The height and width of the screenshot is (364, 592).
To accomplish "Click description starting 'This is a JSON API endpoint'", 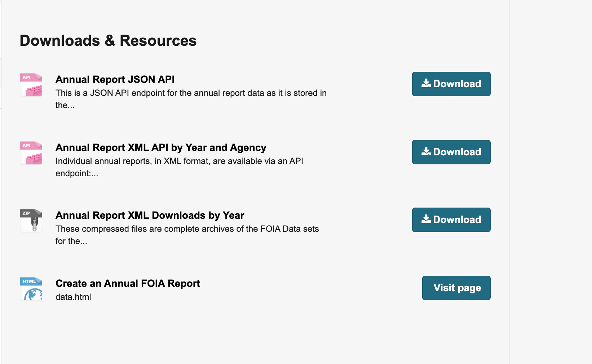I will coord(191,99).
